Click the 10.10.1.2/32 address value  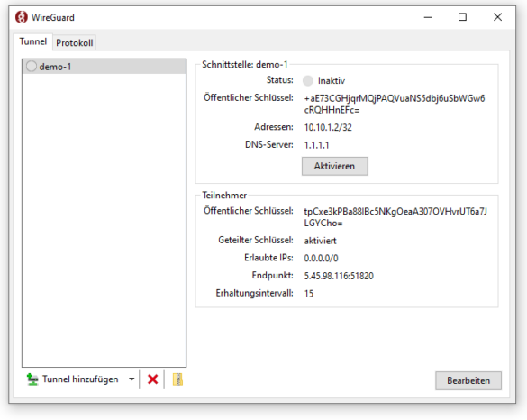click(x=328, y=127)
